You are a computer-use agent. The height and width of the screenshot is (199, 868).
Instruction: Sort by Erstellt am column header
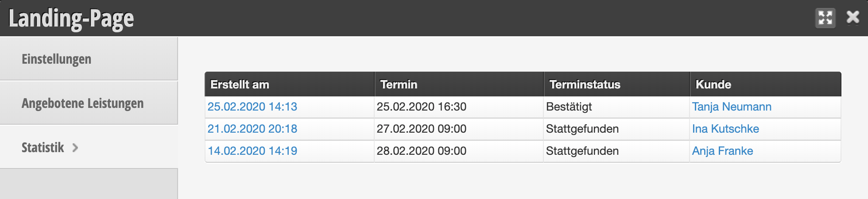(290, 84)
